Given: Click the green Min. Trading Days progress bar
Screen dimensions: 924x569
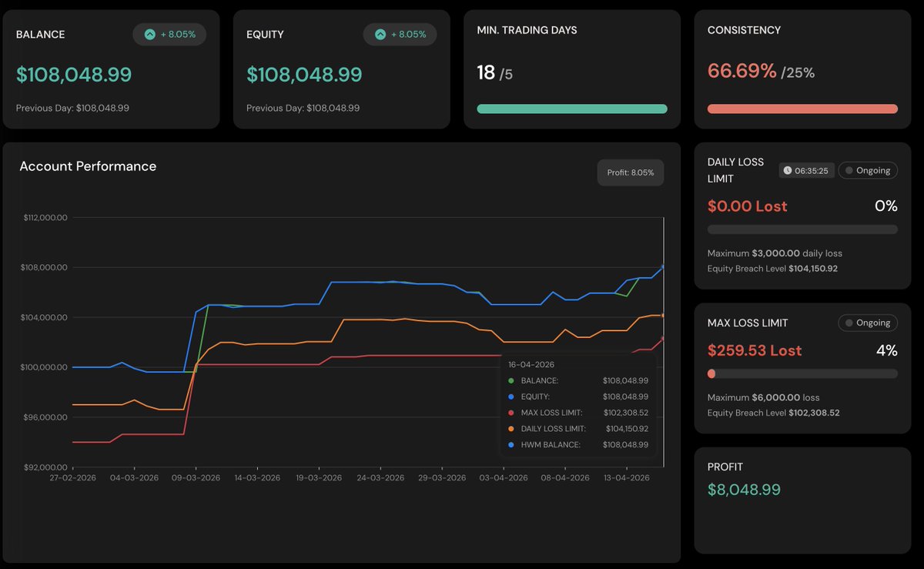Looking at the screenshot, I should (x=572, y=109).
